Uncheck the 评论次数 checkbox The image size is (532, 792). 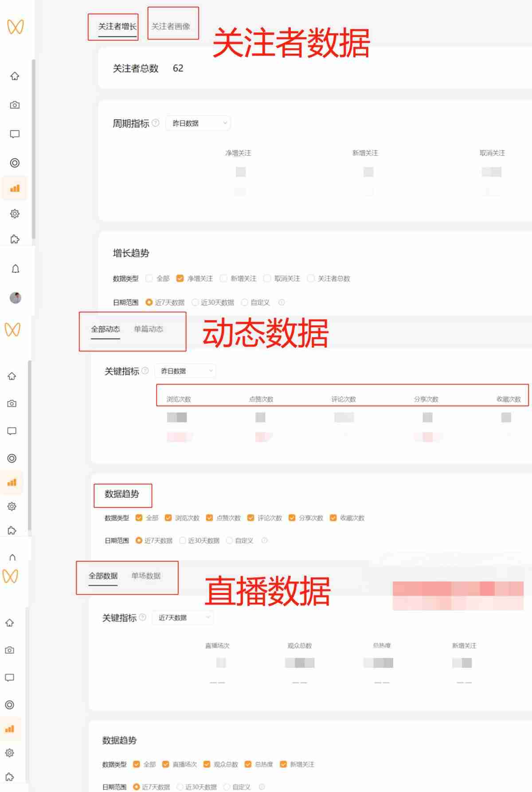point(250,518)
